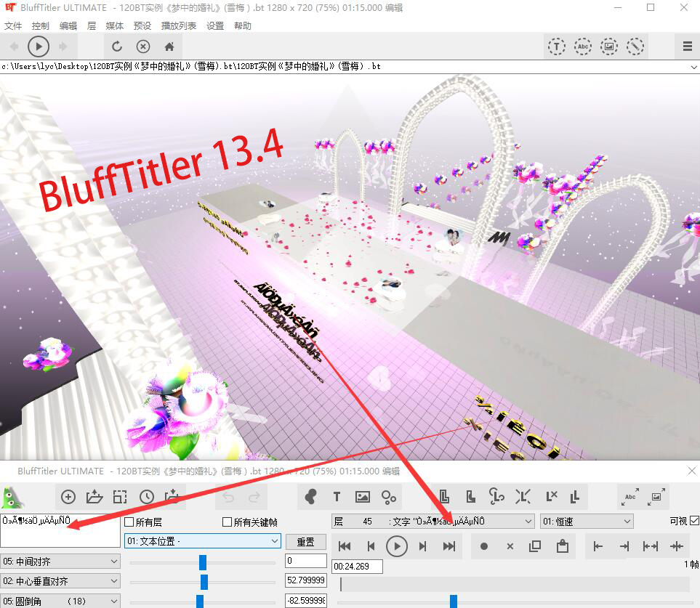Click the layer text input box
This screenshot has width=700, height=608.
click(60, 531)
